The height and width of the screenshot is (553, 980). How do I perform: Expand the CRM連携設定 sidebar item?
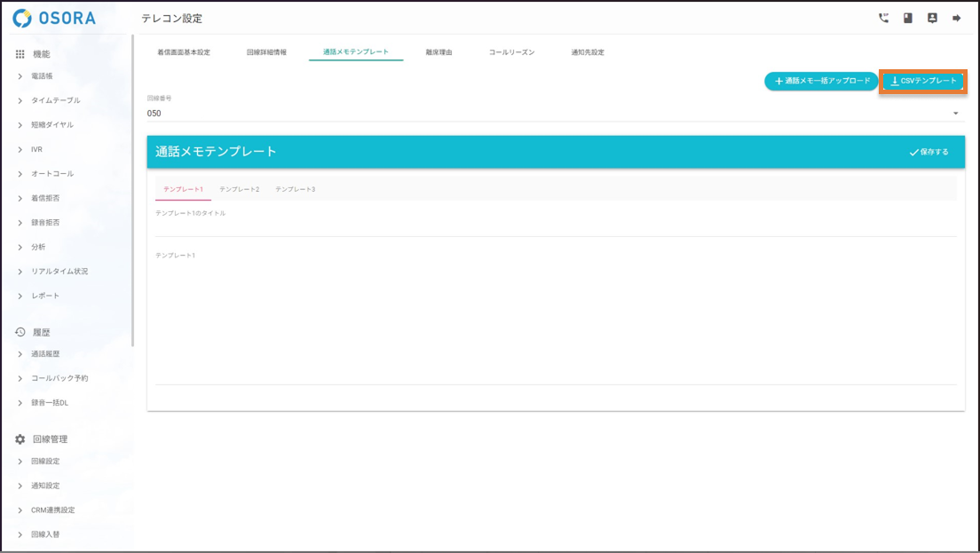pos(52,510)
